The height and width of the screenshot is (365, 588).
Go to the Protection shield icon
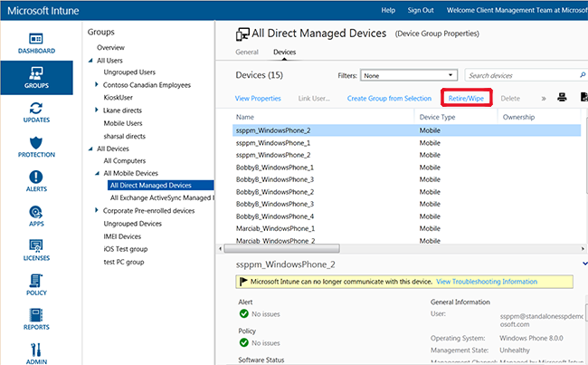(36, 143)
